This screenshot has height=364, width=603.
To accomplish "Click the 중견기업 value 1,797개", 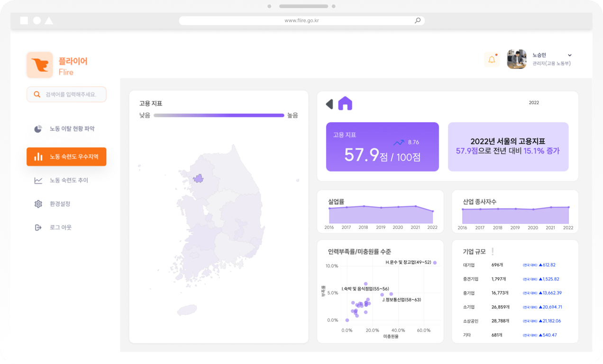I will (x=499, y=279).
